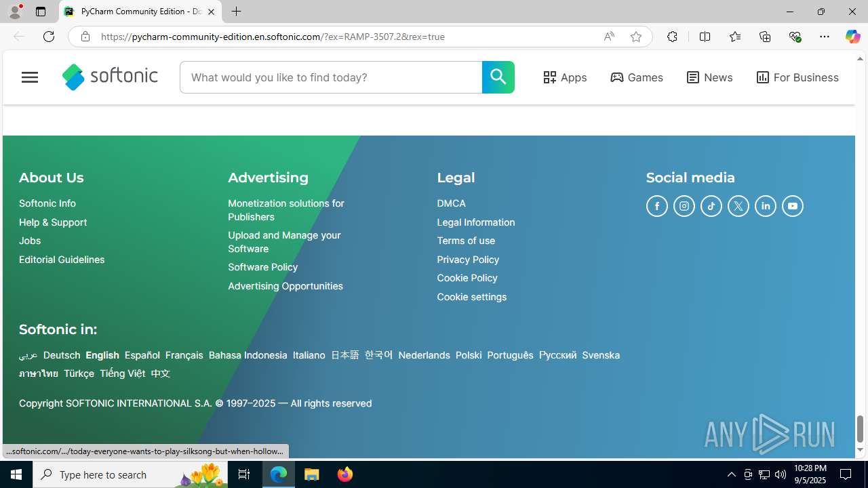This screenshot has width=868, height=488.
Task: Switch site language to Bahasa Indonesia
Action: 248,355
